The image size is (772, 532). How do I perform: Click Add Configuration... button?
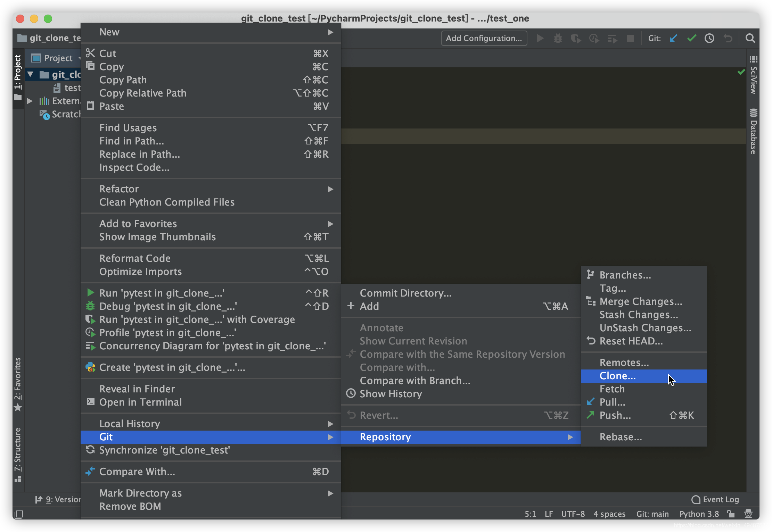click(x=484, y=38)
